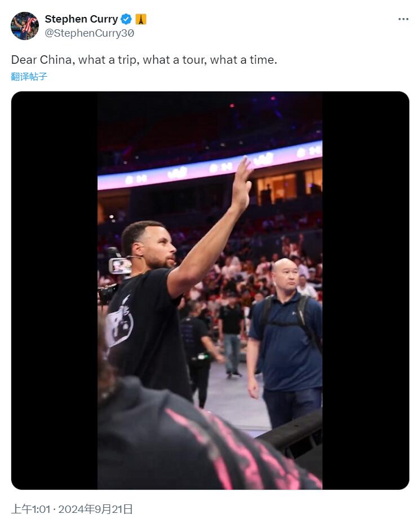420x523 pixels.
Task: Open Stephen Curry's profile avatar
Action: click(25, 26)
